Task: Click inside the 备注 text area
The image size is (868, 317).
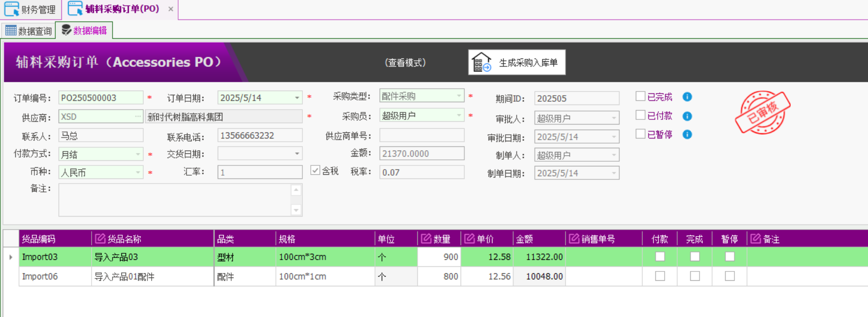Action: point(174,200)
